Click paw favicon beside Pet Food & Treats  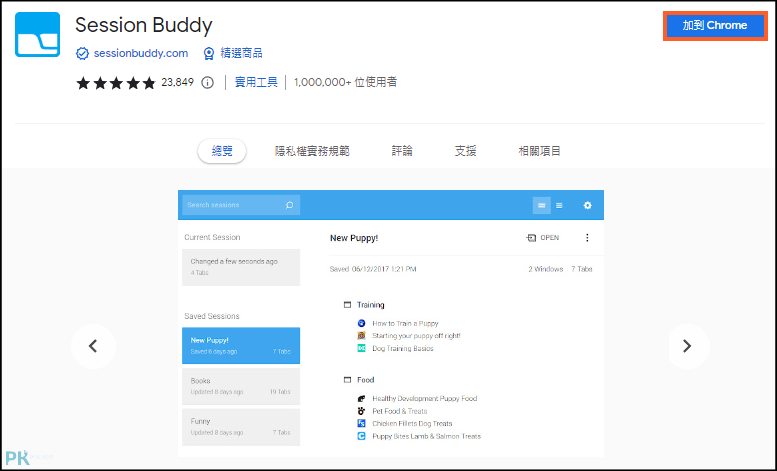[361, 411]
